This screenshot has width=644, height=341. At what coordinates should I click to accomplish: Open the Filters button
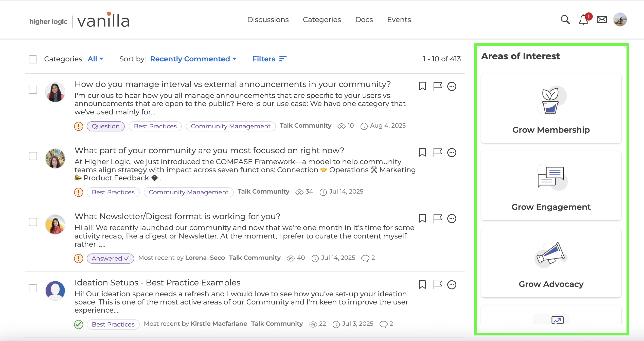coord(270,59)
